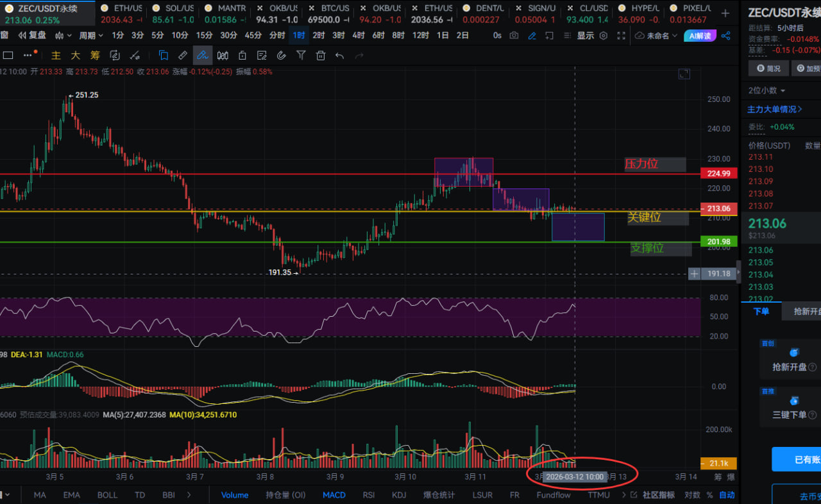Open chart settings hexagon icon

click(603, 36)
